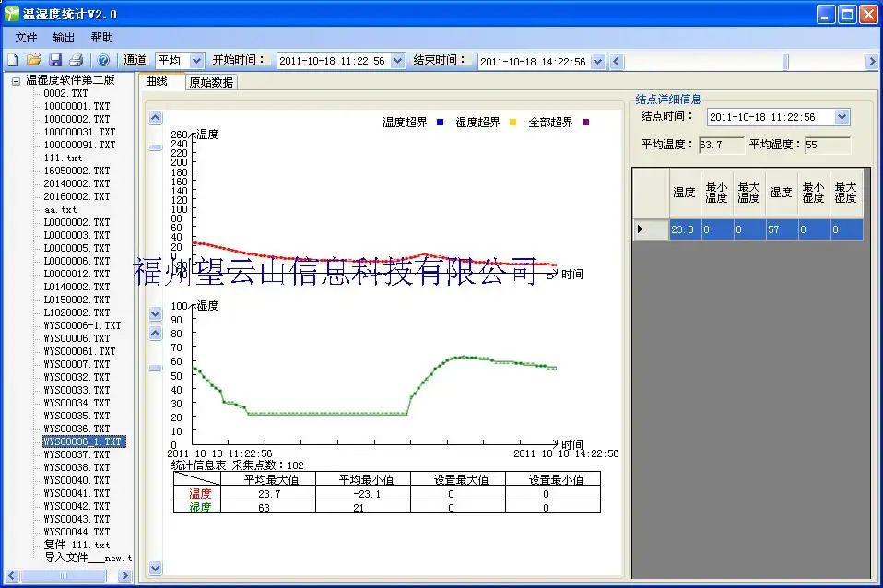
Task: Click the down arrow below the statistics table
Action: [156, 569]
